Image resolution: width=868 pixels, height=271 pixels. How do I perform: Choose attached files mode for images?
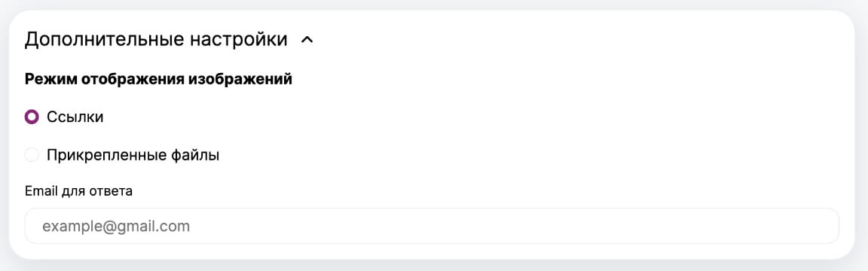tap(32, 155)
